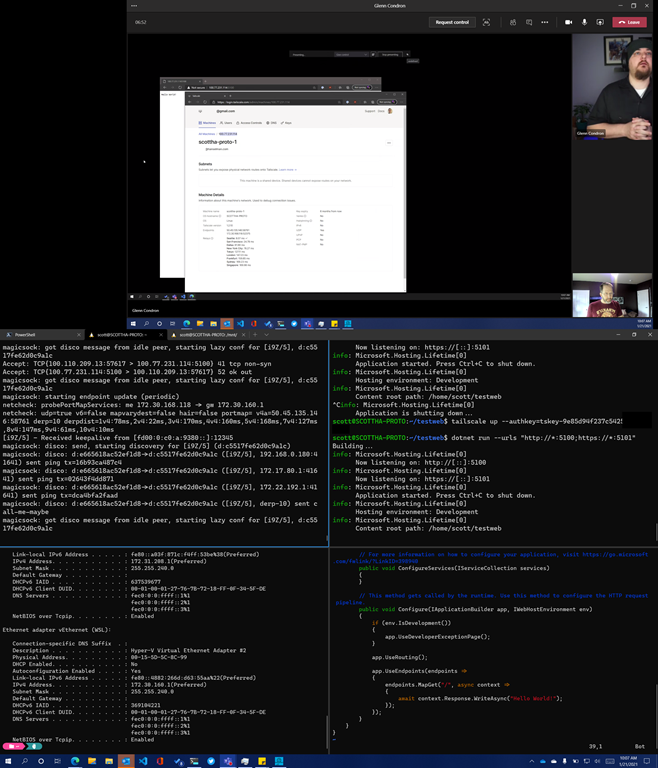Click scottha-proto-1 heading in shared screen
Viewport: 658px width, 768px height.
coord(218,142)
